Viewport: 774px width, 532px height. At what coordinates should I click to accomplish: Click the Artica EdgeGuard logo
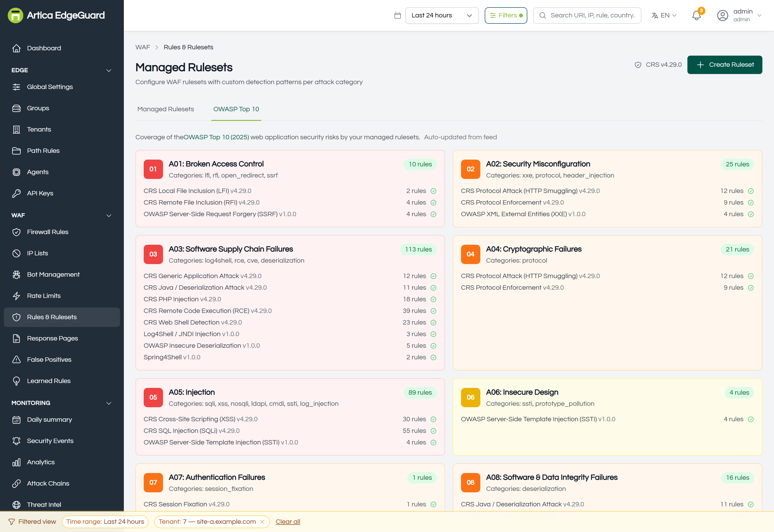pyautogui.click(x=56, y=15)
